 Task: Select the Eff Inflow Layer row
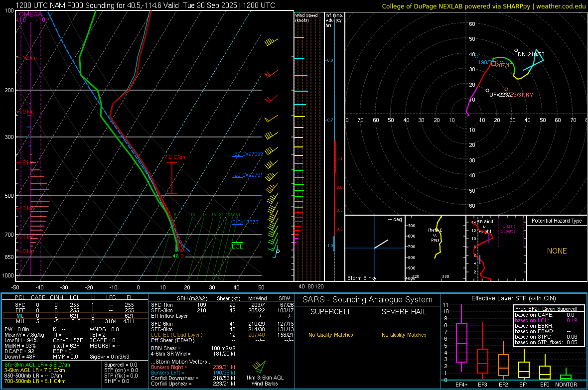222,316
